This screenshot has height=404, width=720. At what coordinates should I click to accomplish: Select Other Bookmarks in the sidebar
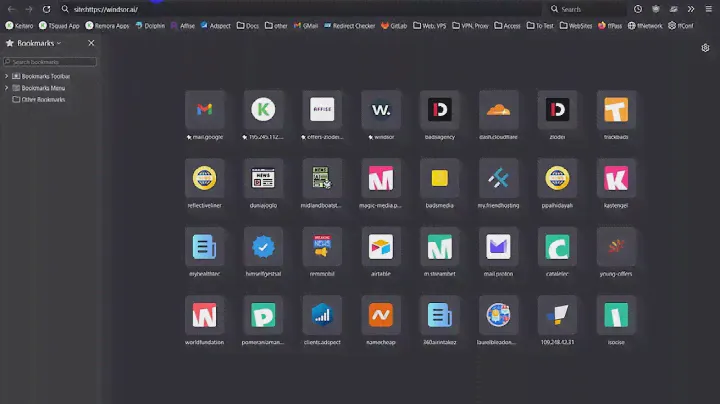pyautogui.click(x=42, y=99)
